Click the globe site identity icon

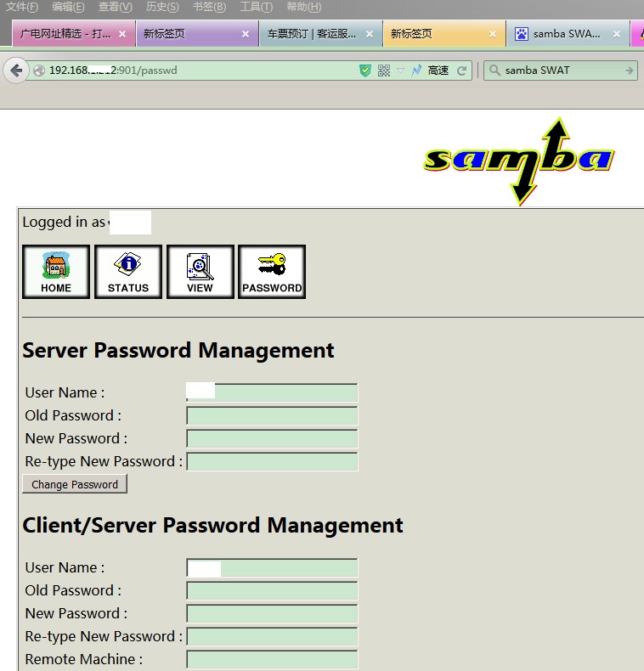[39, 70]
